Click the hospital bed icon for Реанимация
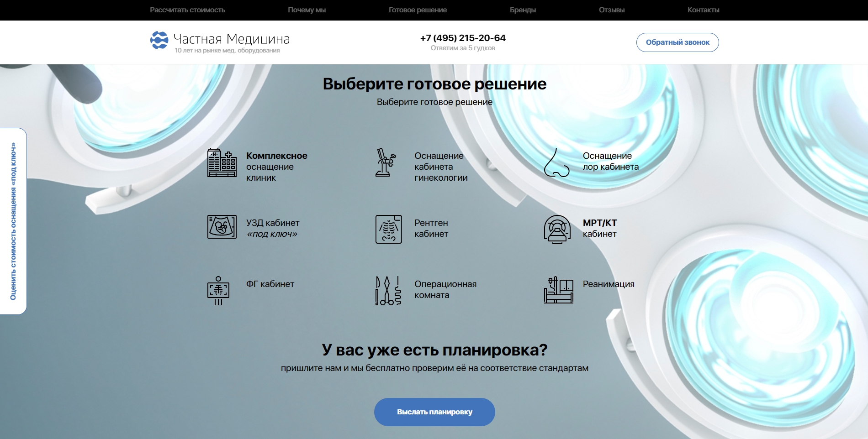The image size is (868, 439). click(558, 290)
